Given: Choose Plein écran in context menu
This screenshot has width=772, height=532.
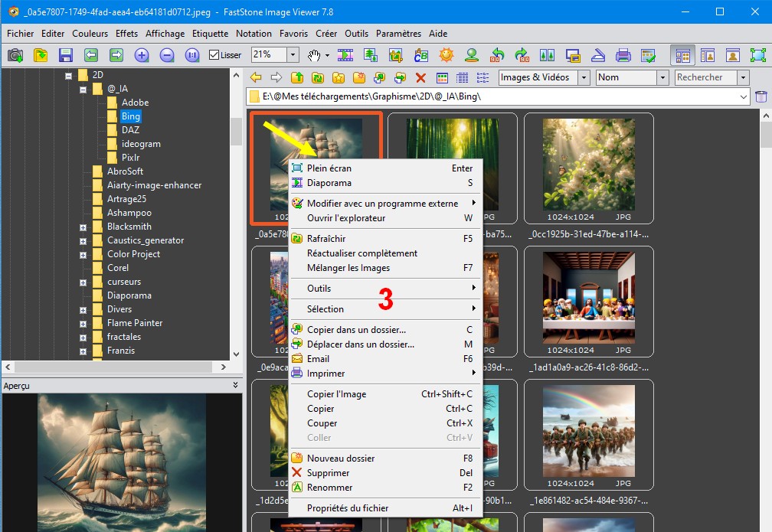Looking at the screenshot, I should pos(385,168).
